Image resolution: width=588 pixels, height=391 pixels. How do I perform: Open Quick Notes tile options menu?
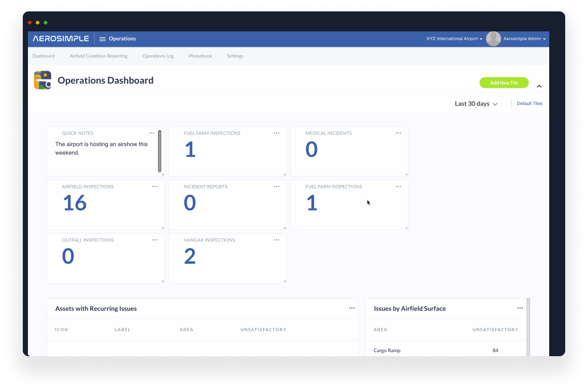[x=152, y=132]
